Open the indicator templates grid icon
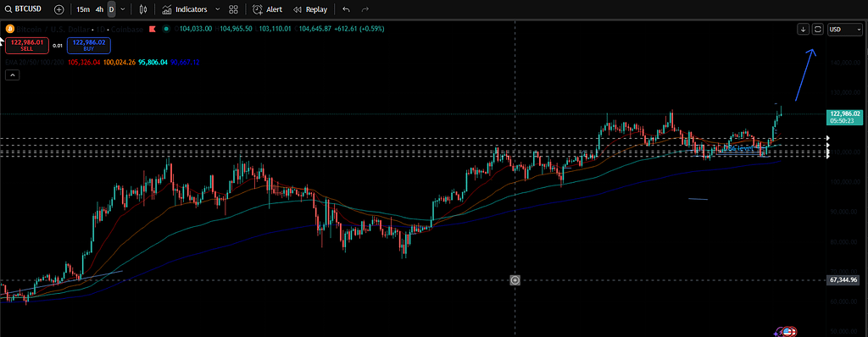The width and height of the screenshot is (868, 337). pyautogui.click(x=233, y=9)
